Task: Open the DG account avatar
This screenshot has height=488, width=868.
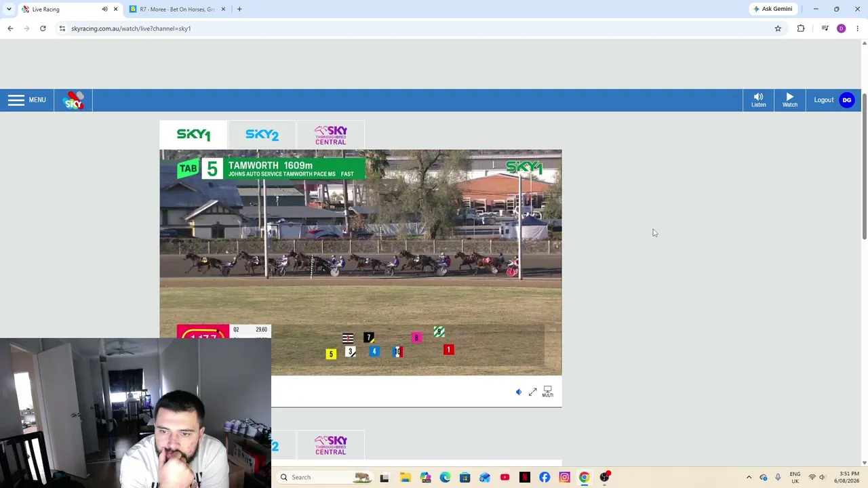Action: pyautogui.click(x=847, y=100)
